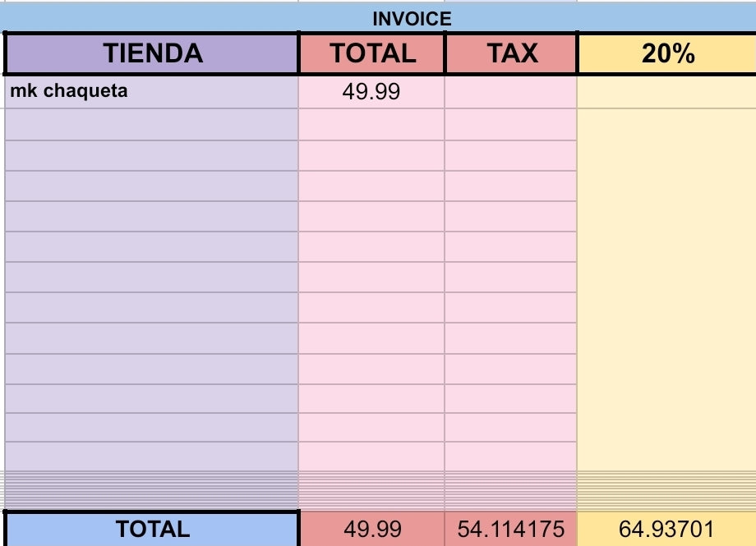Click empty 20% cell in mk chaqueta row
This screenshot has width=756, height=546.
point(666,91)
